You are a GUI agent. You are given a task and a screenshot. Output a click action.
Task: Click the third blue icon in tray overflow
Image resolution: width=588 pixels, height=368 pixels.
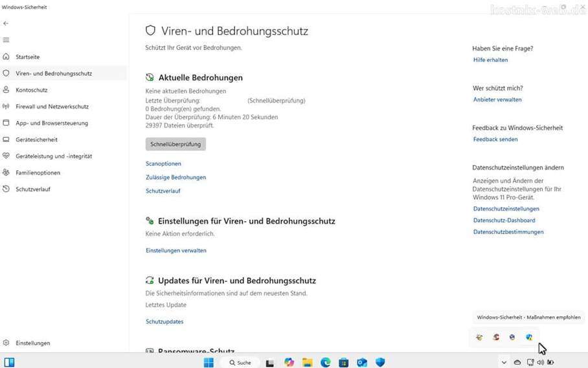point(512,338)
